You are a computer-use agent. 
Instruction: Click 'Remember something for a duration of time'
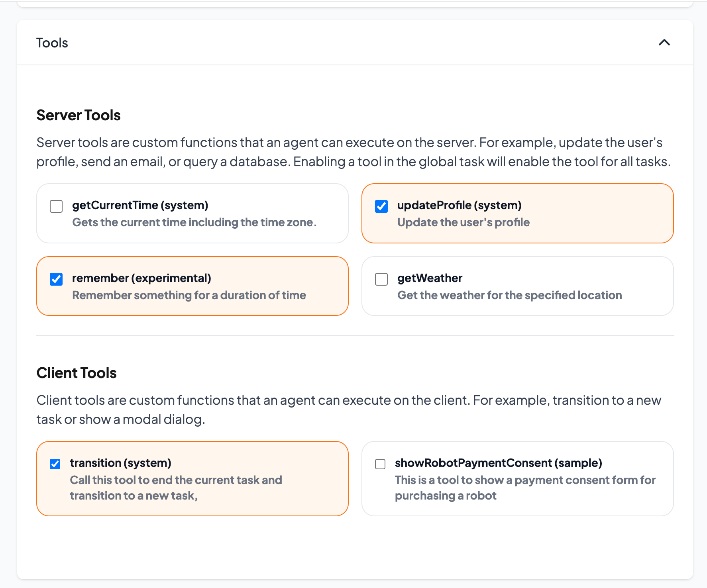189,295
